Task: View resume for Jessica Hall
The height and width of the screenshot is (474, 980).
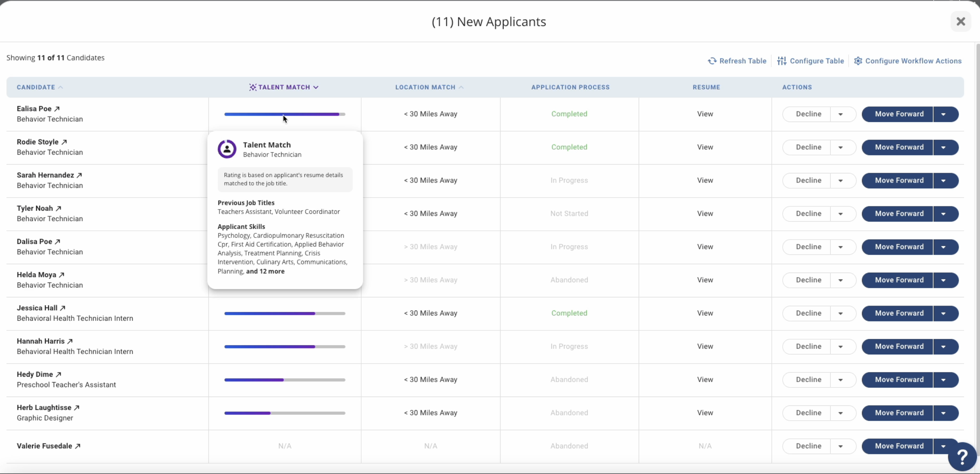Action: point(705,313)
